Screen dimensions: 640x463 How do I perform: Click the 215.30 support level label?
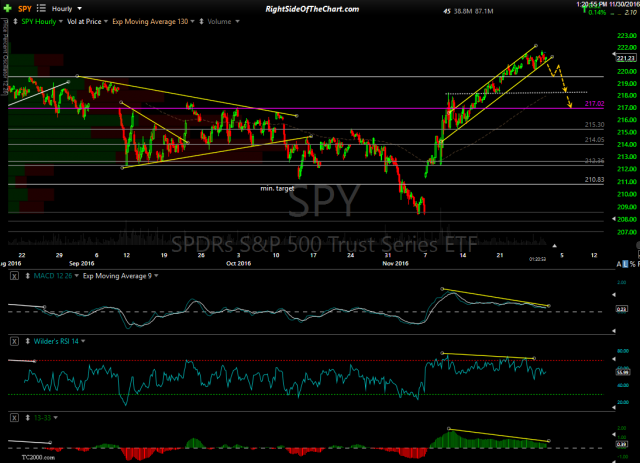pyautogui.click(x=594, y=125)
